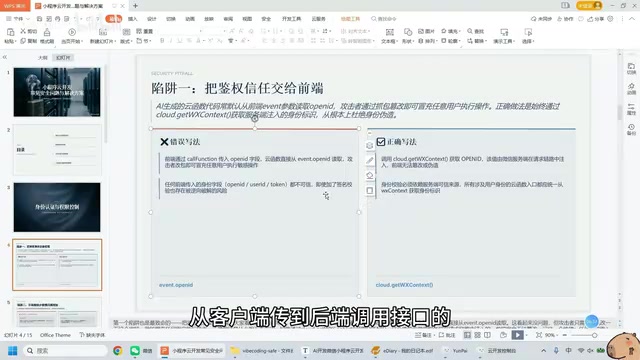Switch to the Outline (大纲) panel tab
Screen dimensions: 640x360
(43, 58)
